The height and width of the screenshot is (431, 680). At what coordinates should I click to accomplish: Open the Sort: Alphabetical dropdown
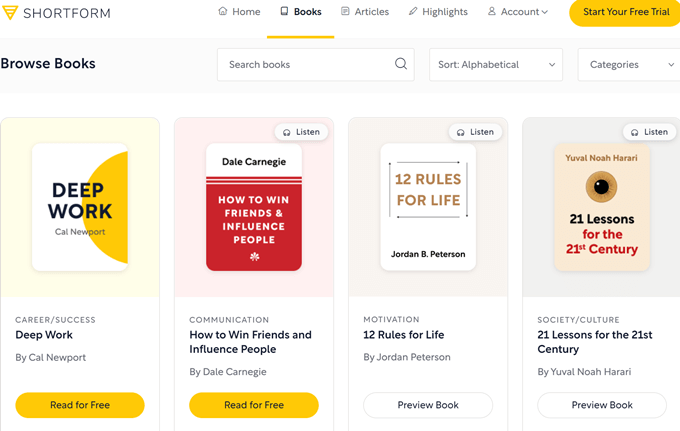496,65
